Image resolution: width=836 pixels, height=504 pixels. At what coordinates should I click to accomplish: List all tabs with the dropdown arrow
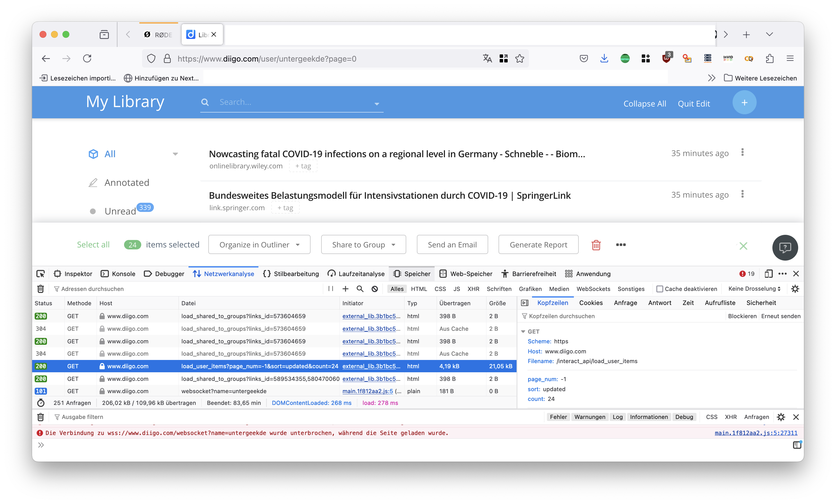[769, 34]
